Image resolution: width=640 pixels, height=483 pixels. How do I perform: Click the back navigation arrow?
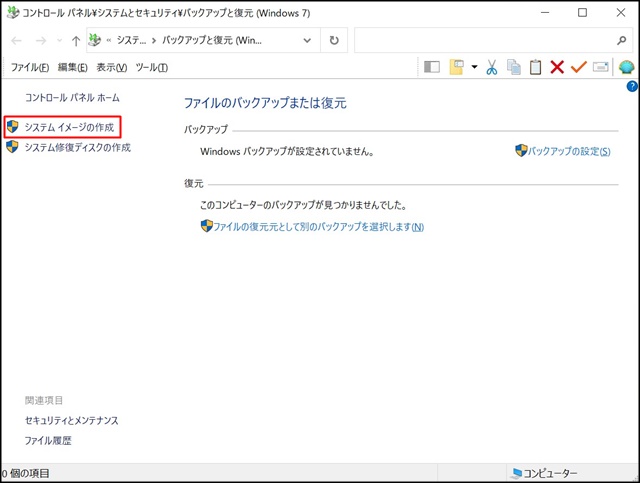pyautogui.click(x=16, y=40)
